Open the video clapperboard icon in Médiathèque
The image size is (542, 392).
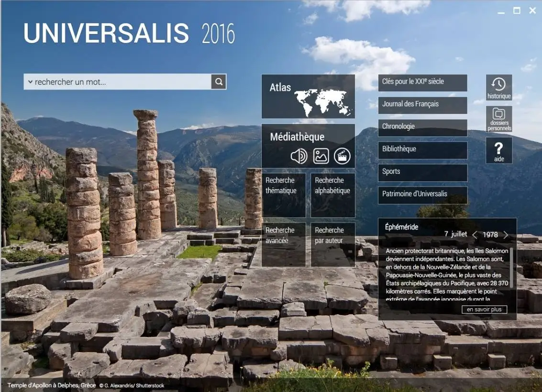tap(342, 156)
